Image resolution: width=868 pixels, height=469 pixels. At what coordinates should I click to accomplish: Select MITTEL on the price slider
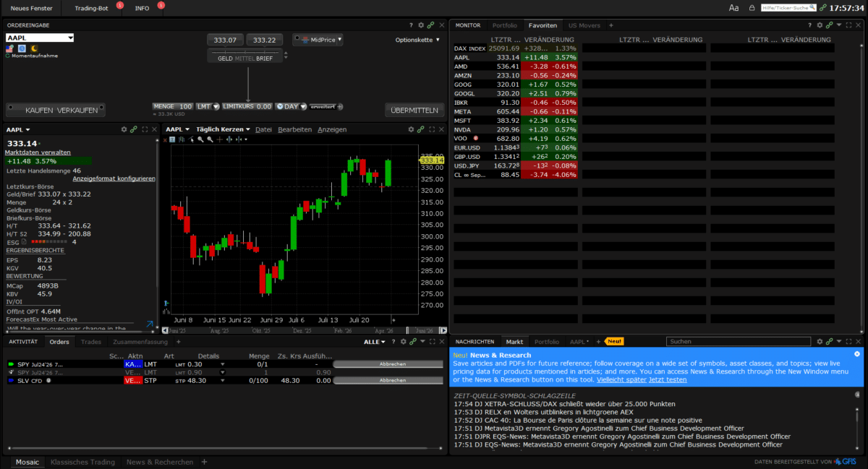244,59
